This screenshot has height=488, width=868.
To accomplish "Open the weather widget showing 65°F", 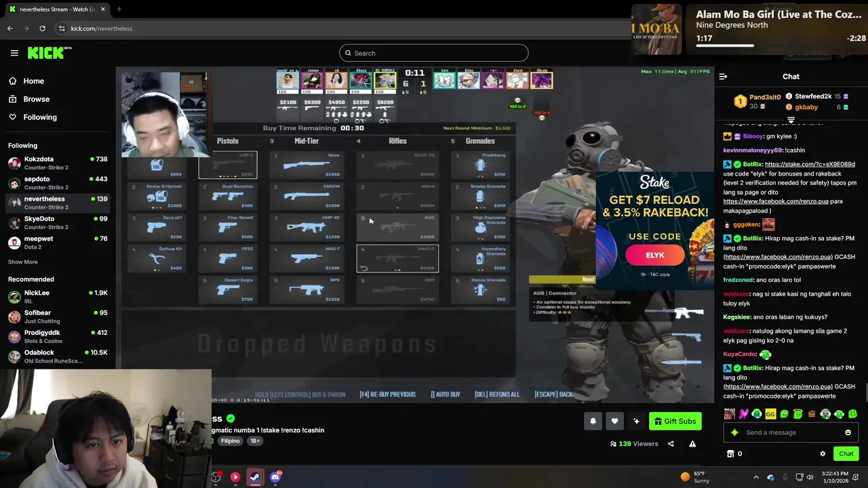I will (x=695, y=477).
